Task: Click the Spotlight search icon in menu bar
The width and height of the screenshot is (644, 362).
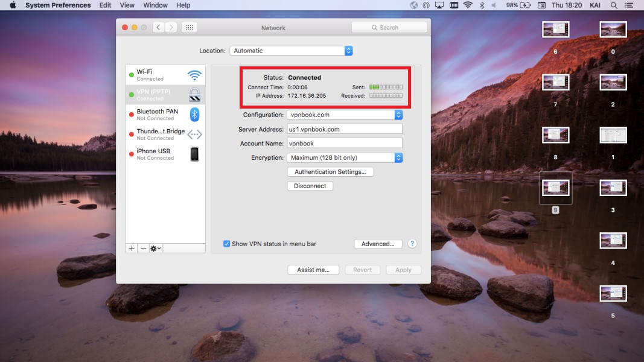Action: point(614,5)
